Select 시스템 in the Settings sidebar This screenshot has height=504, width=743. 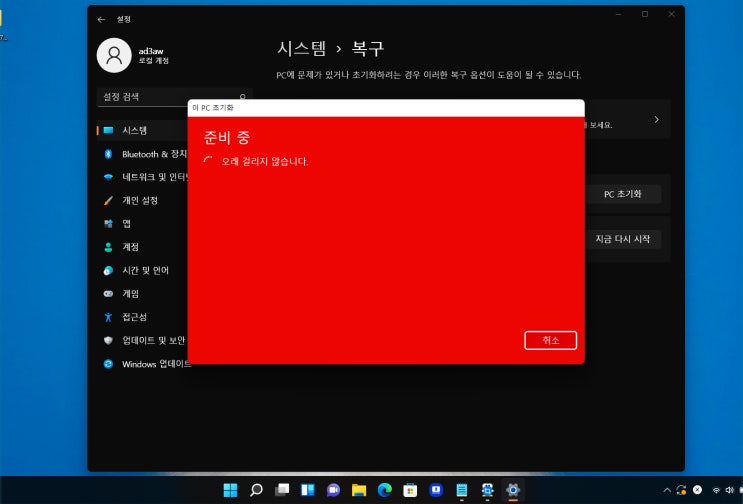[x=142, y=130]
